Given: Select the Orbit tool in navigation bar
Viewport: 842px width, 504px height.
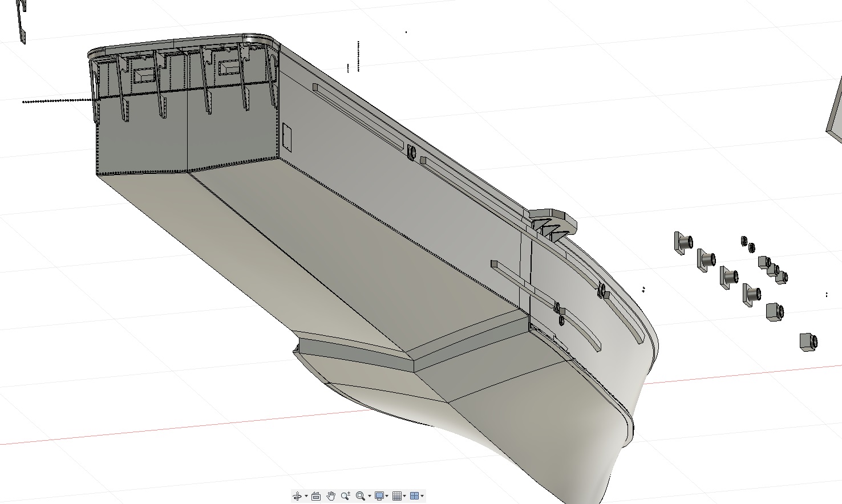Looking at the screenshot, I should point(297,496).
